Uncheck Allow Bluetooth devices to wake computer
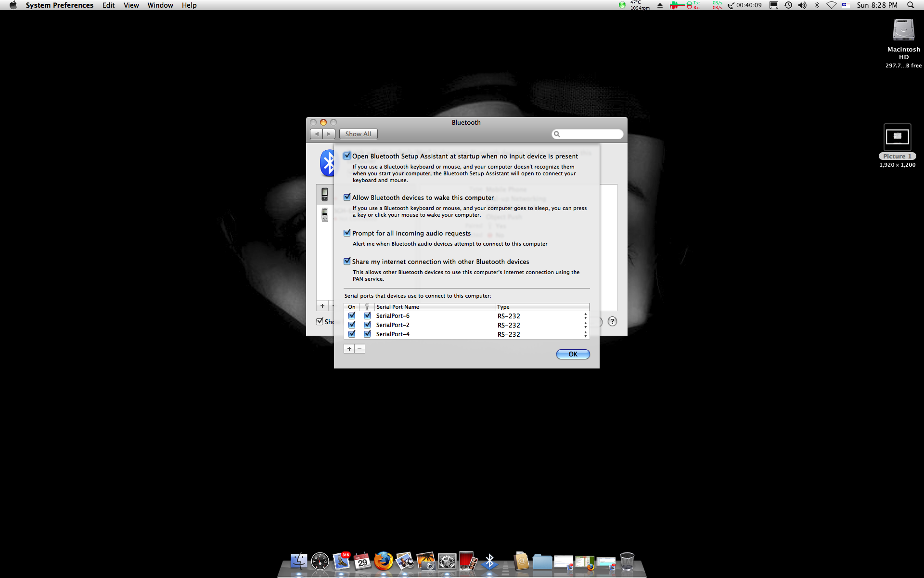The image size is (924, 578). tap(347, 197)
